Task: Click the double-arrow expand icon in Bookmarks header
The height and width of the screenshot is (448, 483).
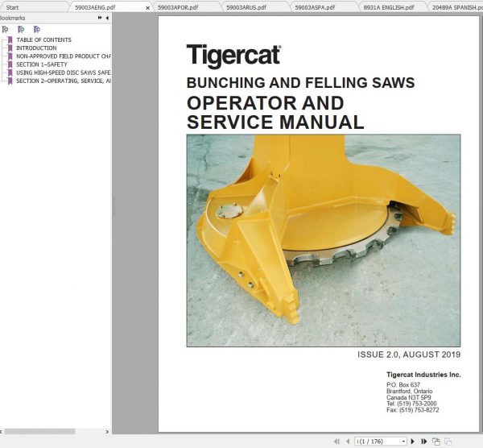Action: point(100,18)
